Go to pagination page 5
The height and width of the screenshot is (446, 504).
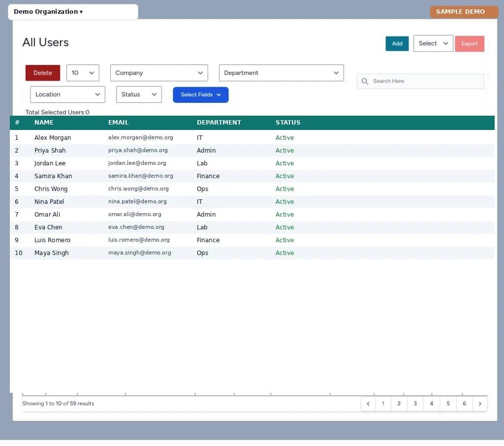[x=448, y=404]
